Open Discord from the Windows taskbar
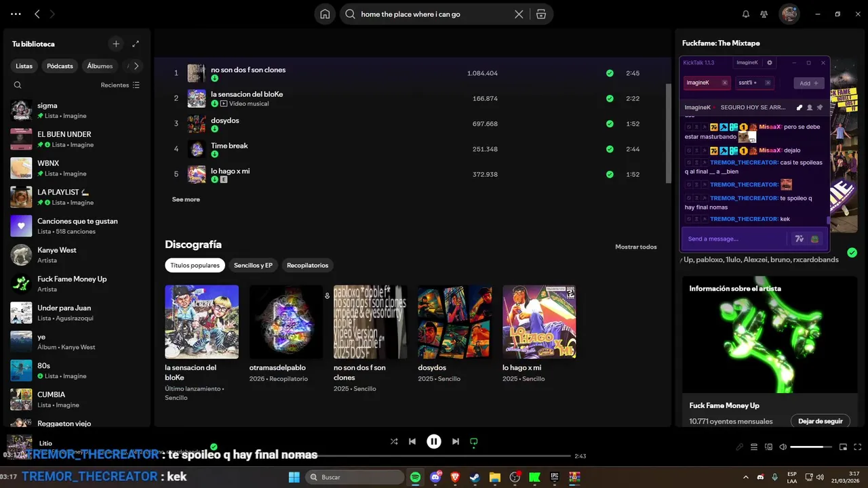868x488 pixels. (435, 477)
